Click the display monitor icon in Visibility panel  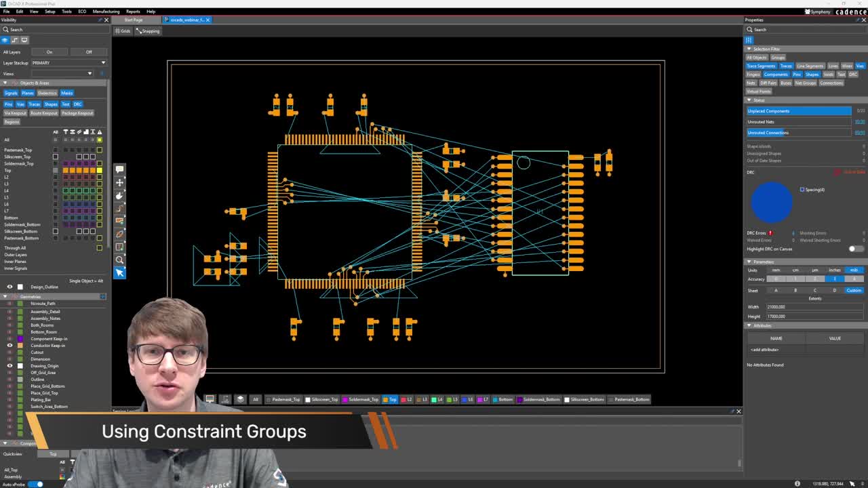tap(24, 40)
